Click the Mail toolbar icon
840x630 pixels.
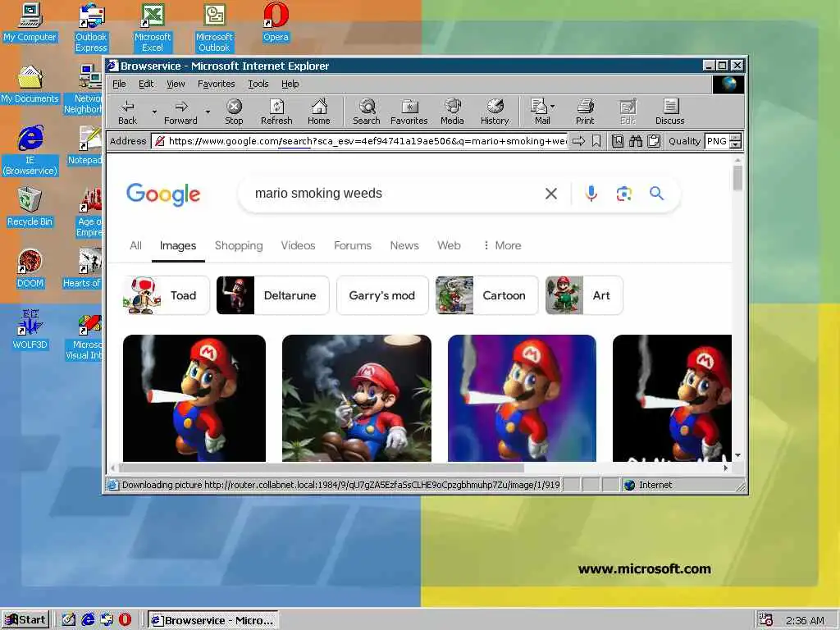(x=540, y=112)
